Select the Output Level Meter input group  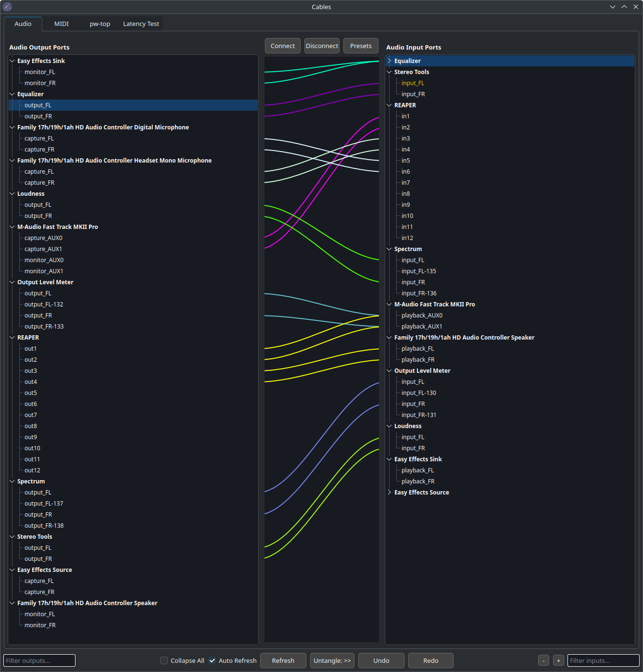tap(422, 371)
